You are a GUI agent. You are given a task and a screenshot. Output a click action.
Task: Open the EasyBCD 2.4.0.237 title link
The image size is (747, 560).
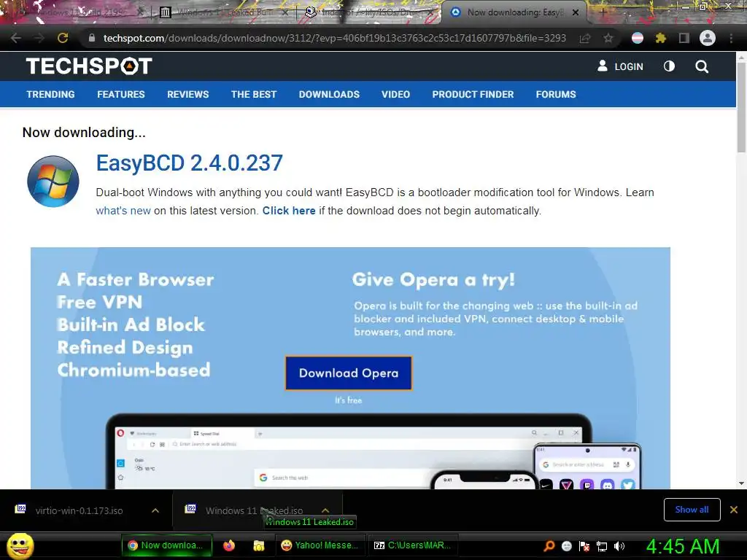pos(190,163)
